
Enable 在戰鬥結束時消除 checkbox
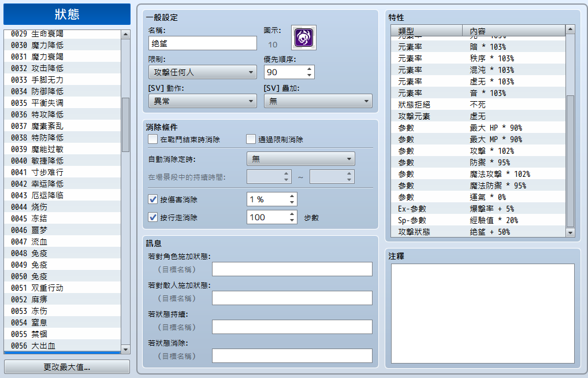tap(152, 139)
